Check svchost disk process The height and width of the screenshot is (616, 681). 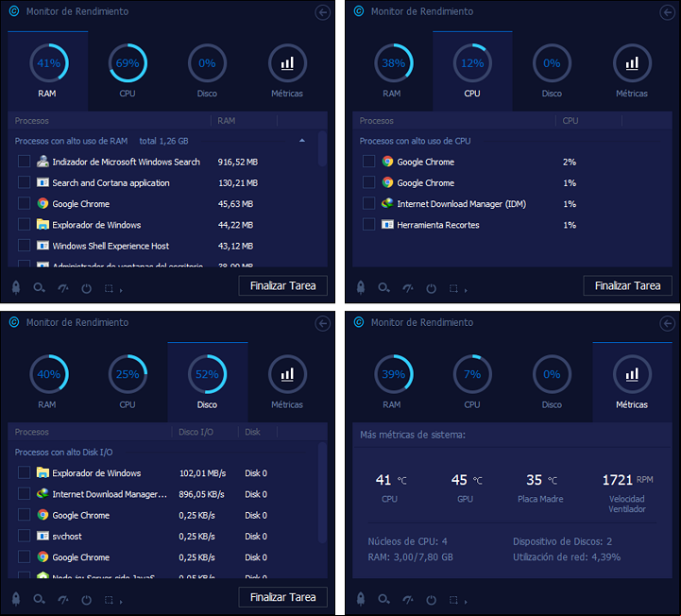(x=24, y=536)
